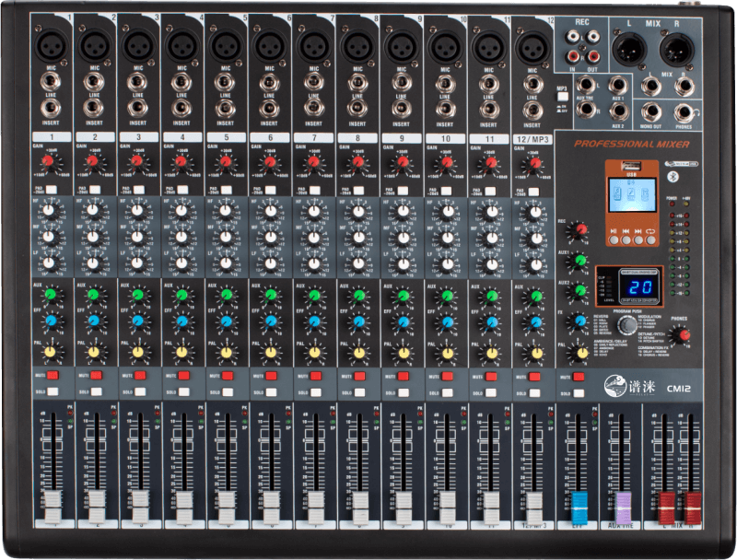Toggle the MP3 switch near channel 12
Screen dimensions: 737x560
click(x=561, y=96)
